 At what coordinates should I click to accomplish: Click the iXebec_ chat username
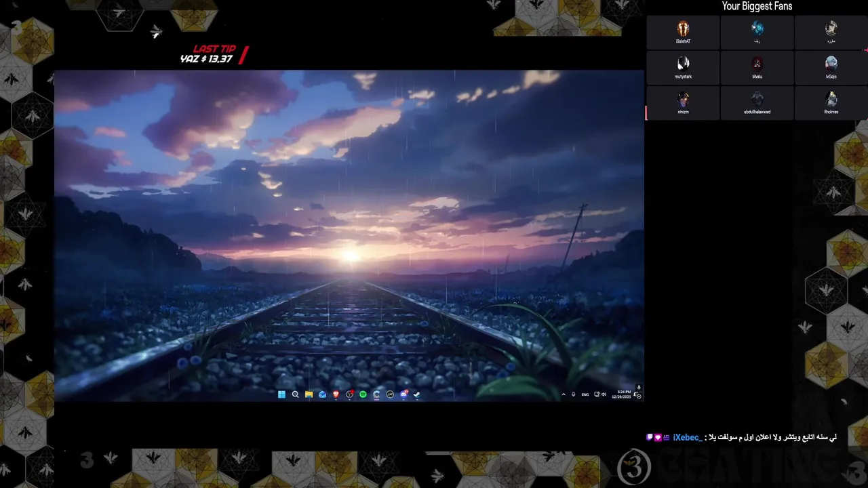pos(688,438)
